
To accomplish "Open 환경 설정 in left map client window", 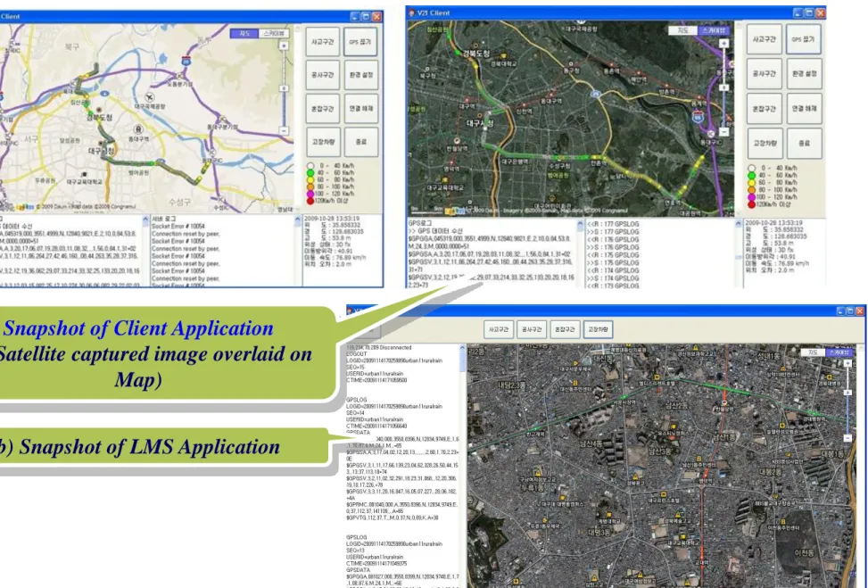I will [360, 75].
